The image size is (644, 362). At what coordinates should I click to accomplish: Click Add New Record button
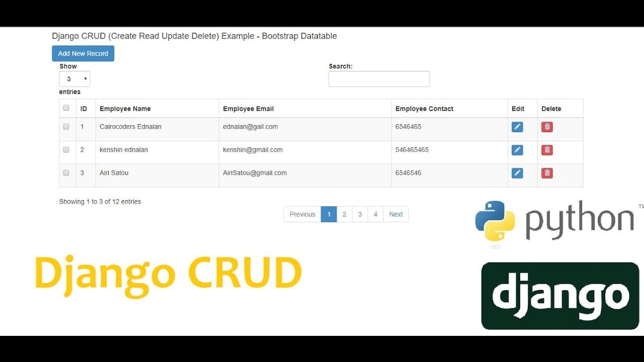(x=83, y=53)
